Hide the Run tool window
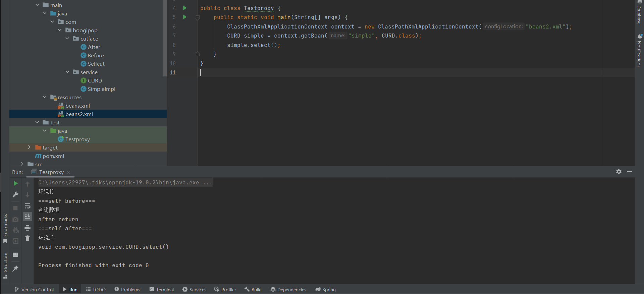 pyautogui.click(x=630, y=172)
